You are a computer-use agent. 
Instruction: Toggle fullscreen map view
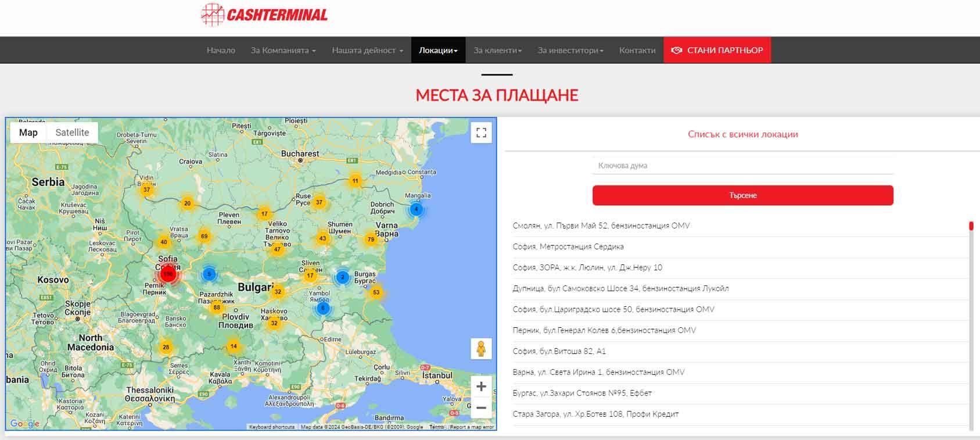coord(481,133)
